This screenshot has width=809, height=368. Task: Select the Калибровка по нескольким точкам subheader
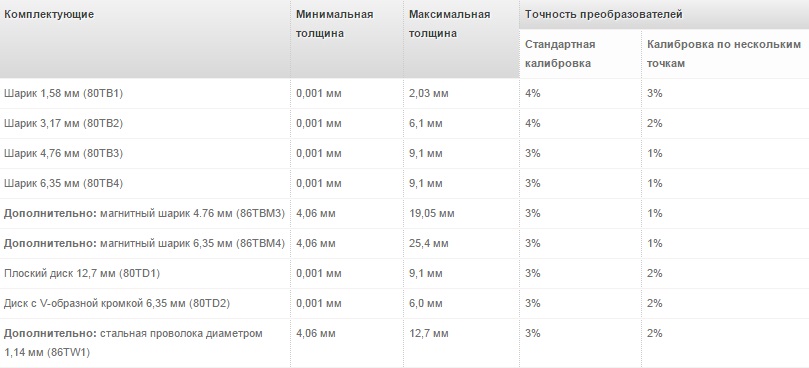click(x=724, y=54)
